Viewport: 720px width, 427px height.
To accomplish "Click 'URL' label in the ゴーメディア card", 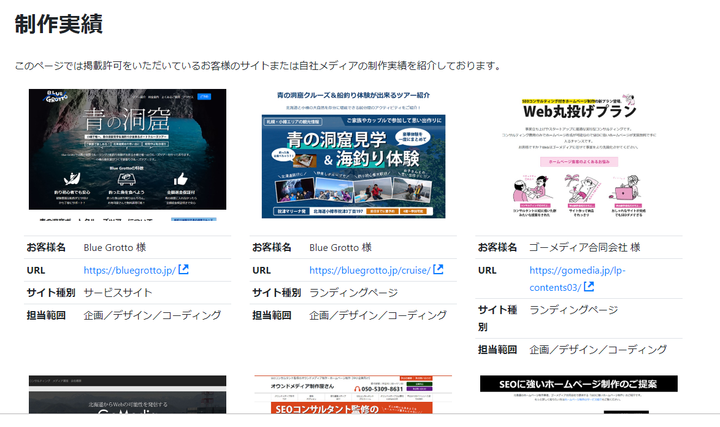I will pos(487,270).
